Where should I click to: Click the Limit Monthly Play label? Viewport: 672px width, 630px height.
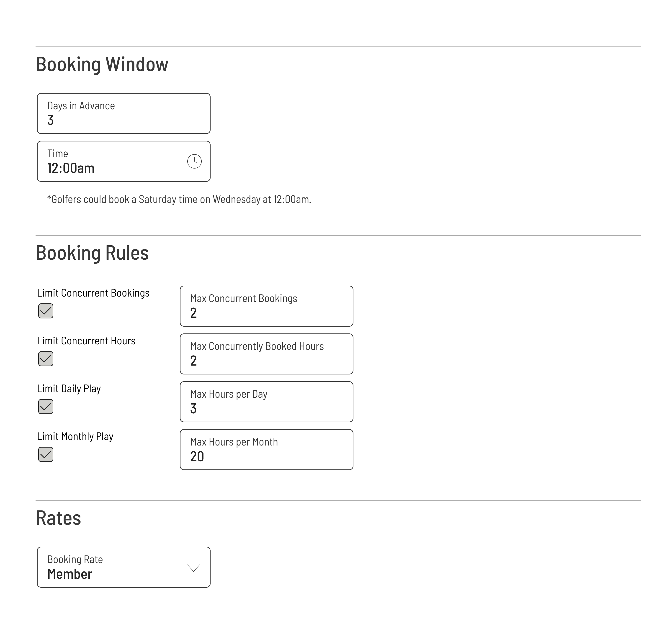(x=75, y=436)
